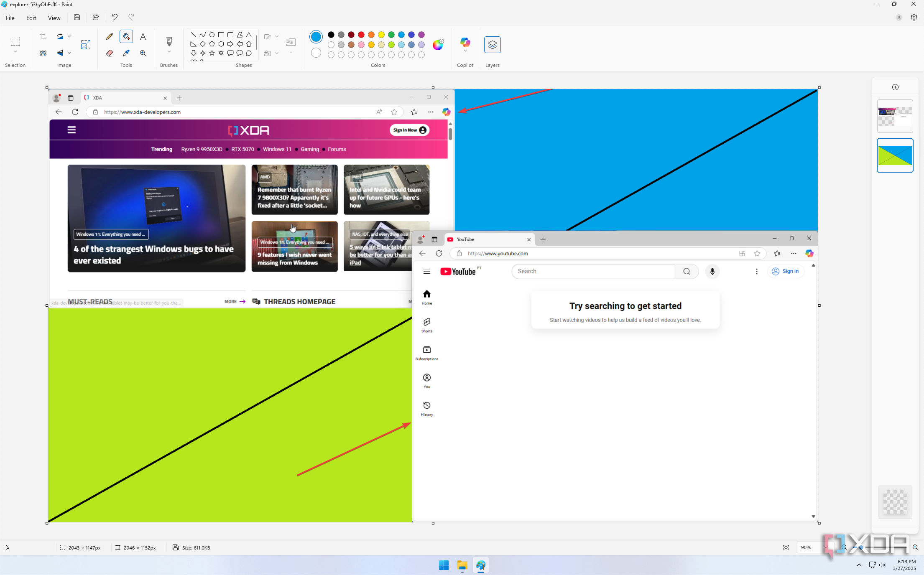
Task: Open Paint settings gear
Action: pyautogui.click(x=914, y=18)
